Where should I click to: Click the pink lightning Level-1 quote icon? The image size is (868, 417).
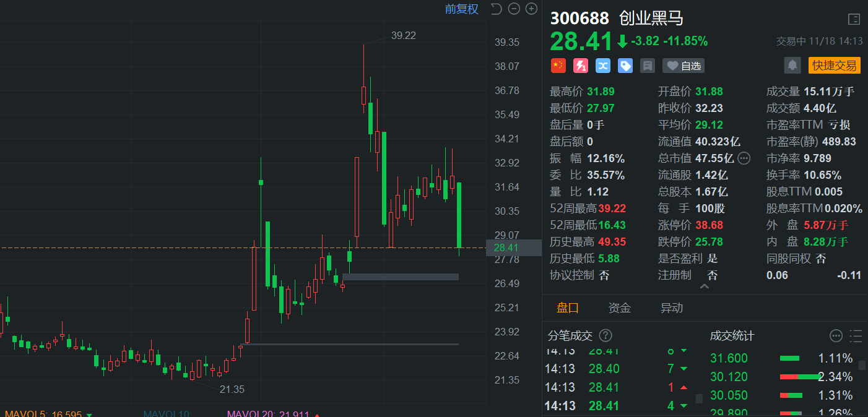[580, 66]
